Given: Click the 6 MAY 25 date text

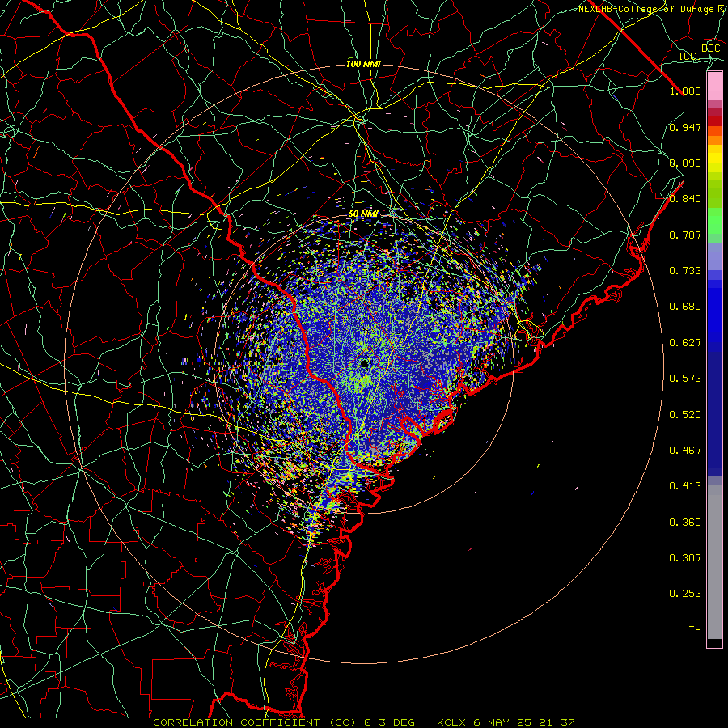Looking at the screenshot, I should click(503, 722).
